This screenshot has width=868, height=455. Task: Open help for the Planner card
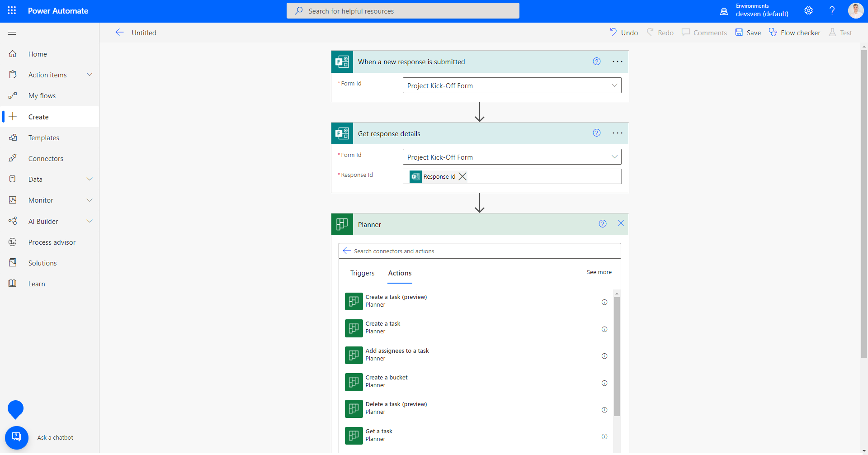click(603, 224)
